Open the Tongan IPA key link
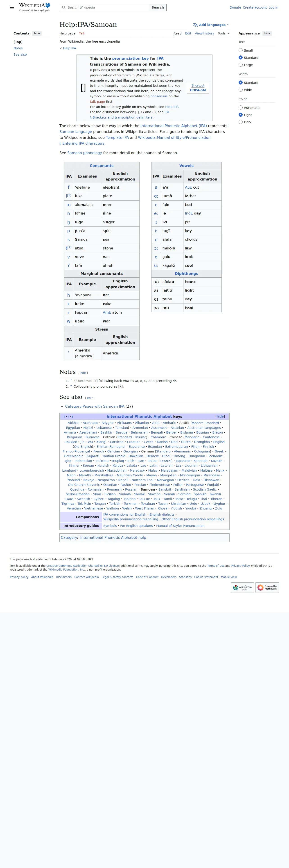 click(x=100, y=504)
